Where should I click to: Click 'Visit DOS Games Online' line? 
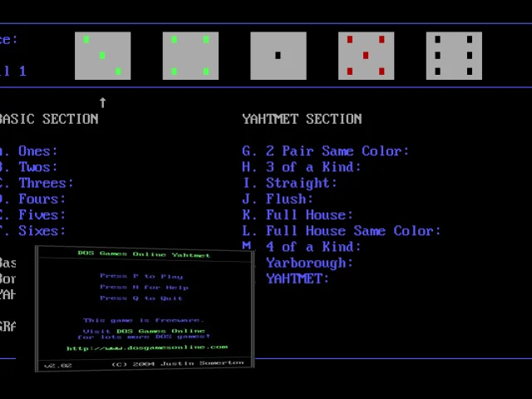[144, 331]
